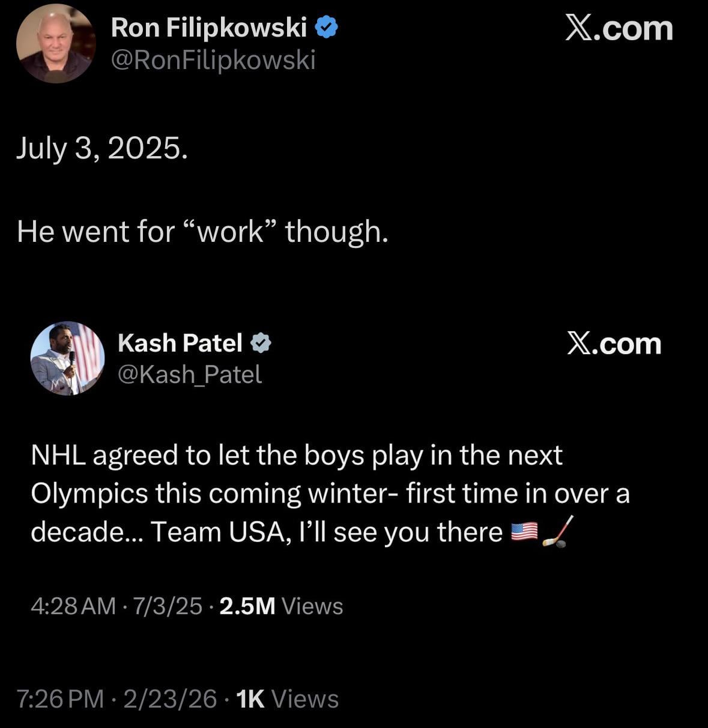The height and width of the screenshot is (728, 708).
Task: Click the 4:28 AM 7/3/25 timestamp
Action: coord(116,606)
